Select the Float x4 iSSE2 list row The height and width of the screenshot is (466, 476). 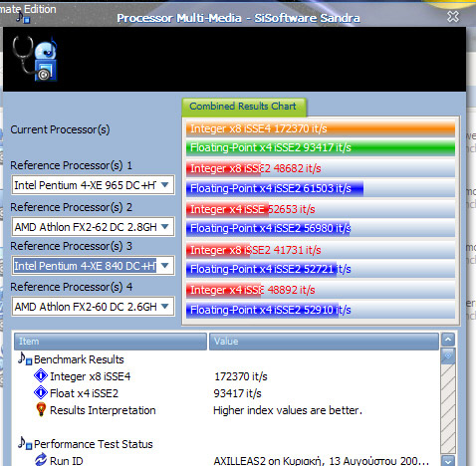[227, 393]
